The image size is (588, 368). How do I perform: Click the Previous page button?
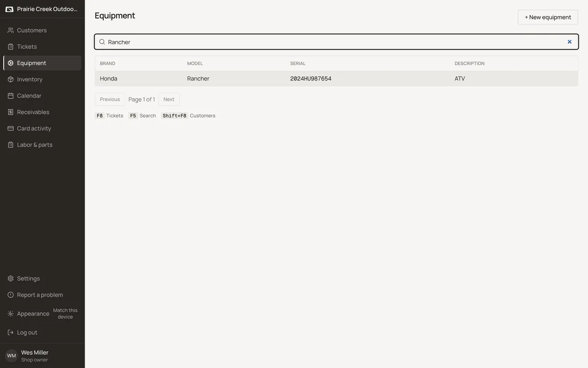(x=110, y=99)
